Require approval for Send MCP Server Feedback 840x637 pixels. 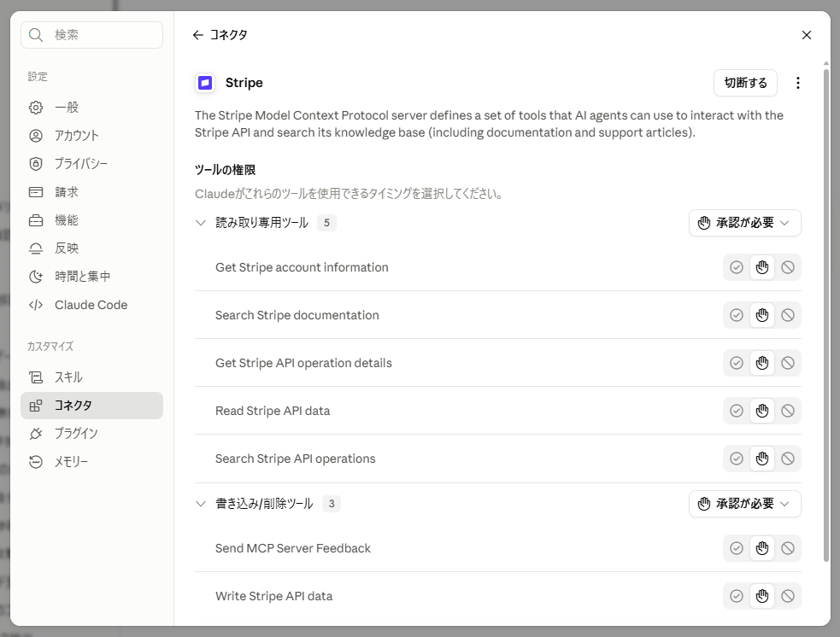(x=761, y=548)
